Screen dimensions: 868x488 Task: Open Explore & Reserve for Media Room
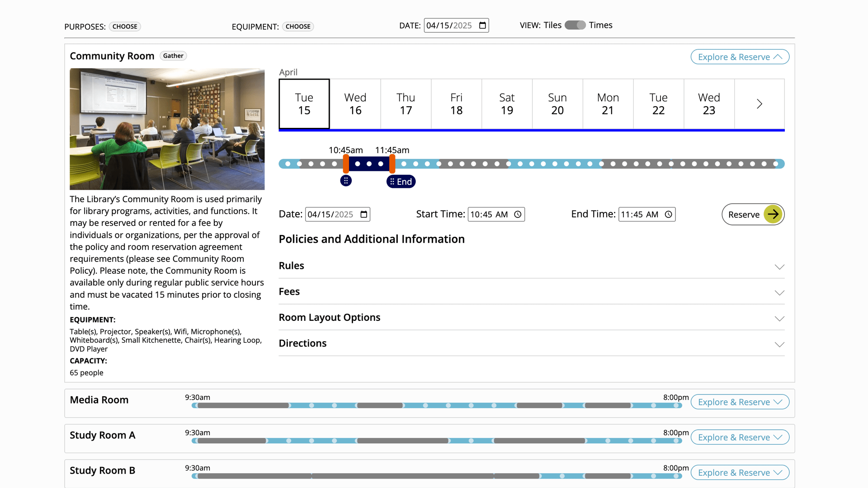click(x=740, y=402)
